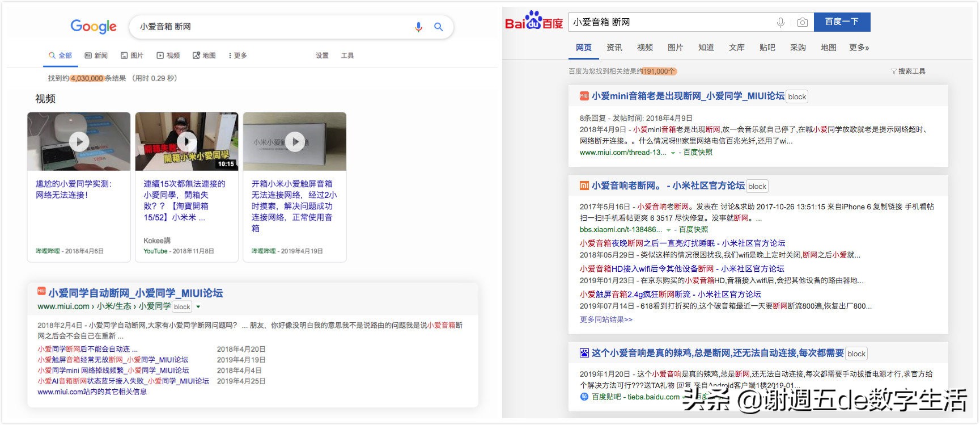
Task: Open link 开箱小米小爱触屏音箱无法连接网络
Action: [x=294, y=206]
